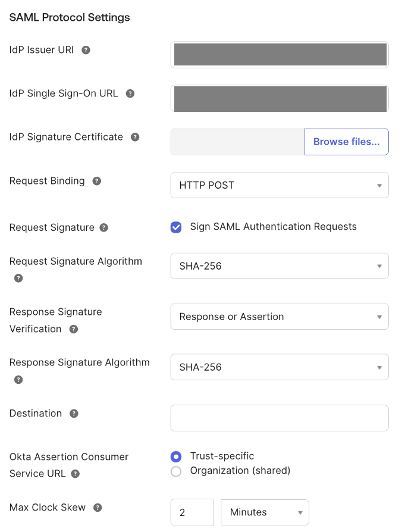Show help tooltip for Request Binding

click(97, 181)
